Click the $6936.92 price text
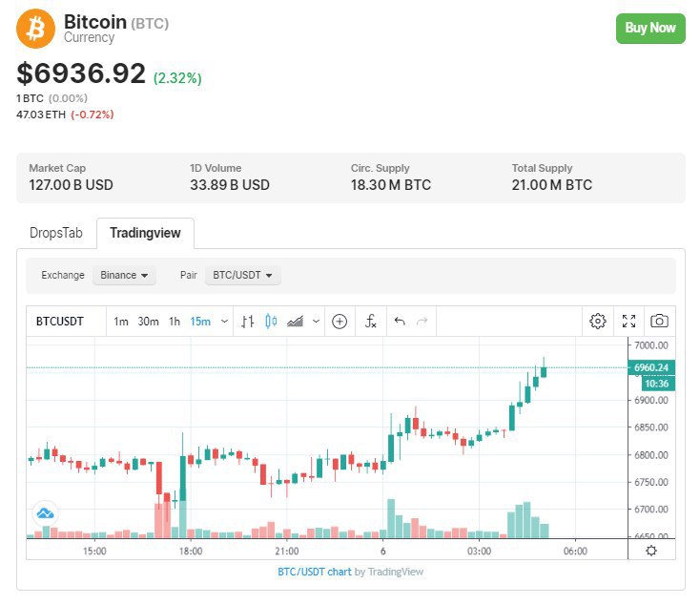Viewport: 700px width, 605px height. 81,73
